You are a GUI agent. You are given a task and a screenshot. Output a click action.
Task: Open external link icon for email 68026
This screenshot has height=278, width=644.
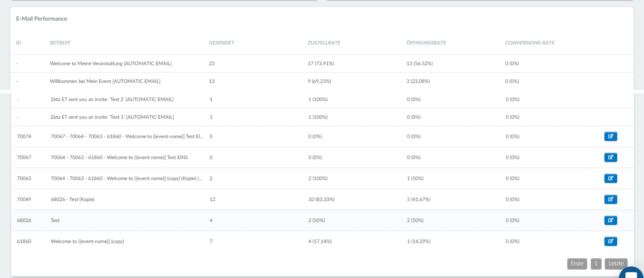(611, 220)
